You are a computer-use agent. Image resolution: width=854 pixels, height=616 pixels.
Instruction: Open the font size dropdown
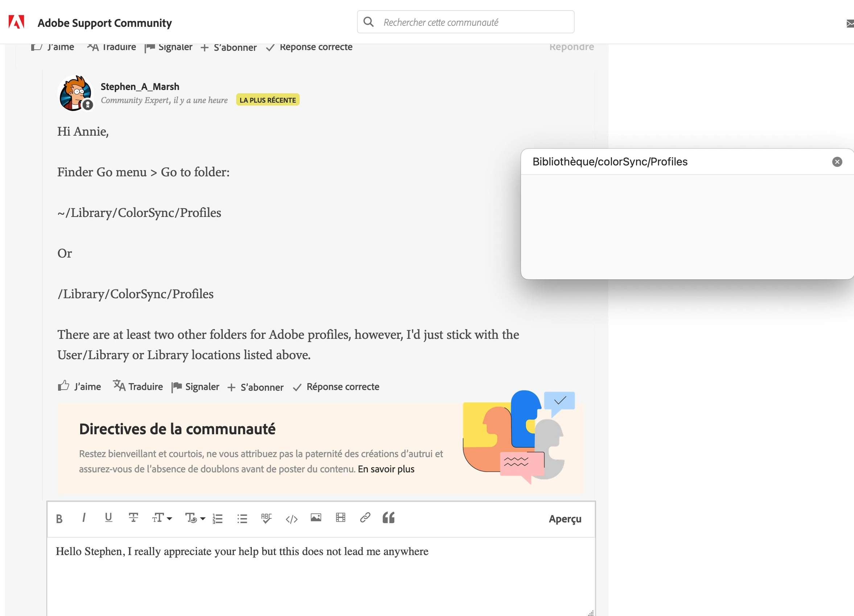[162, 518]
